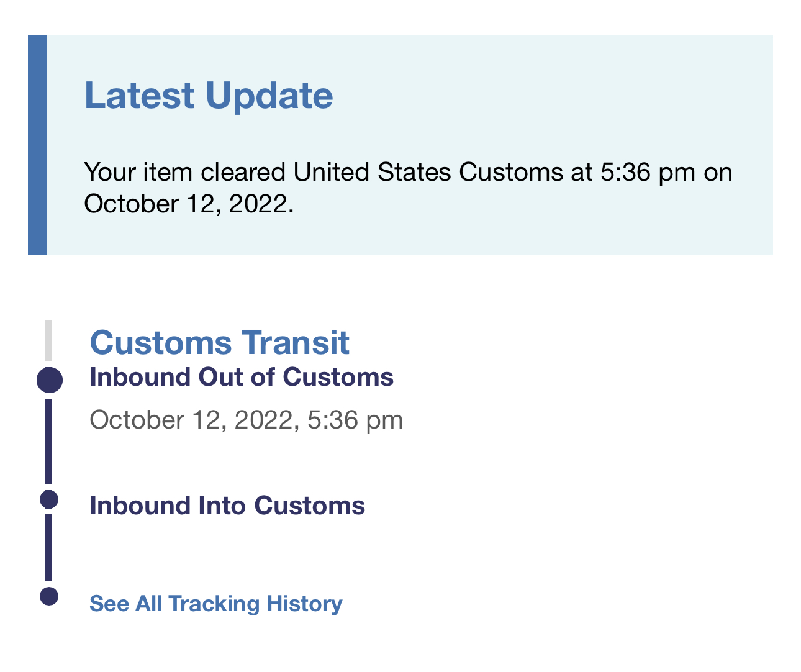Screen dimensions: 801x672
Task: Click the grey timeline segment above the first dot
Action: tap(48, 340)
